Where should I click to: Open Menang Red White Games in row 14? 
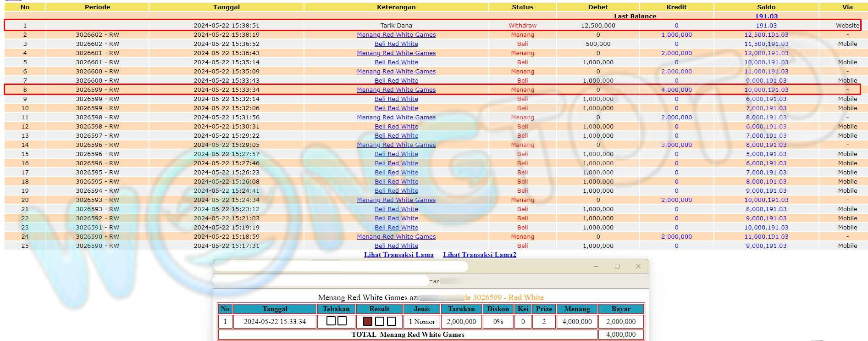click(x=396, y=145)
